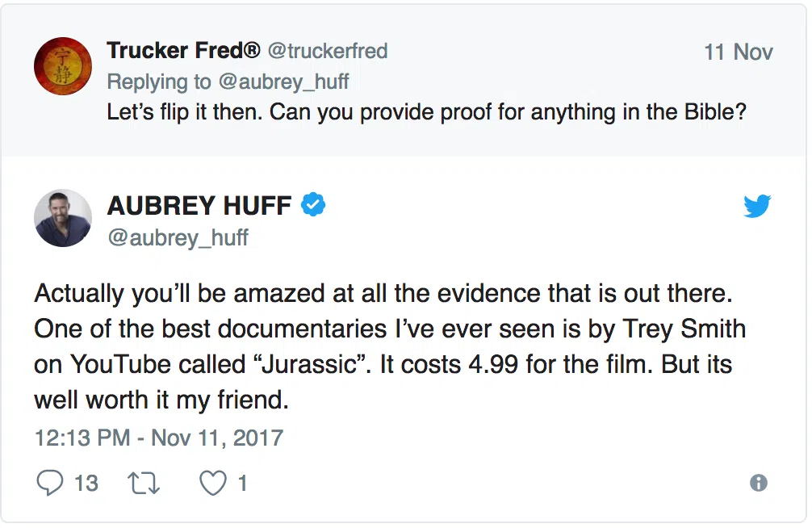Click the 11 Nov date link

(x=738, y=52)
